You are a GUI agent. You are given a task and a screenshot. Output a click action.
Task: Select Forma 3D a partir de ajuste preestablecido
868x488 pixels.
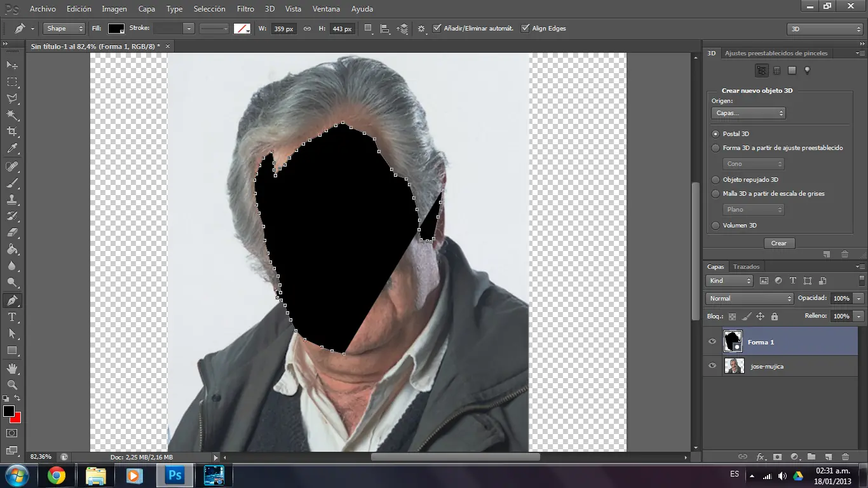716,148
